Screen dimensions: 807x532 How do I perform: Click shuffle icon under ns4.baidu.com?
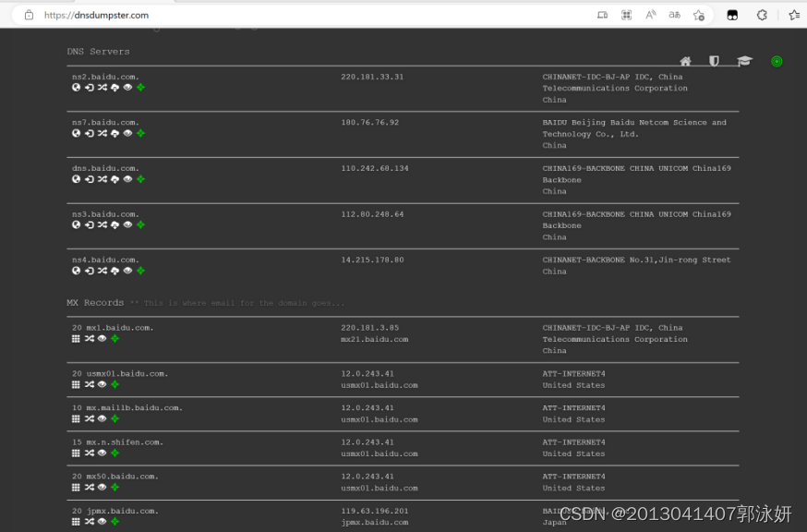102,271
